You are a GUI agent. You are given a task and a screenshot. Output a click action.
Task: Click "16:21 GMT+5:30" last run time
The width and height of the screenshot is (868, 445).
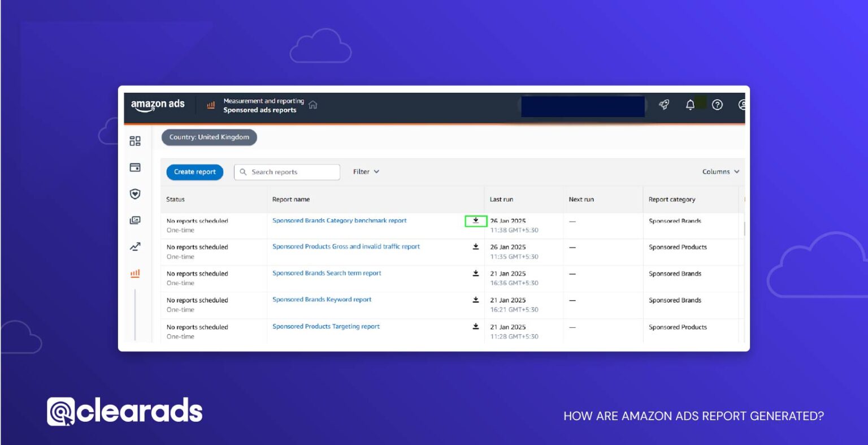[x=514, y=310]
